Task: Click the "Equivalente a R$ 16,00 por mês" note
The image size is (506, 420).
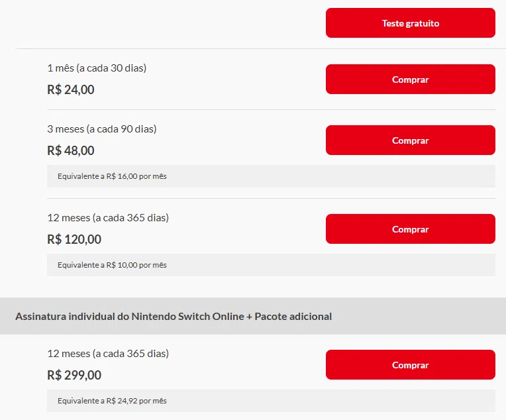Action: 112,176
